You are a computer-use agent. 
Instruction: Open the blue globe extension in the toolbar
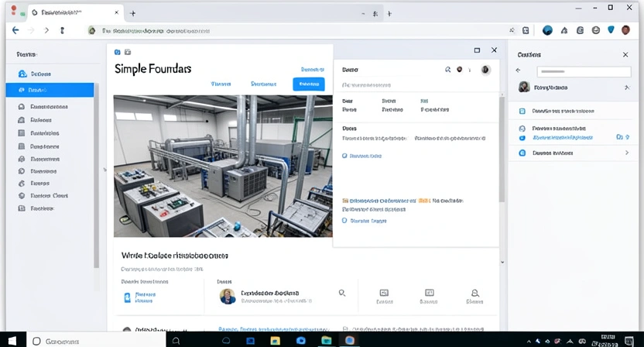(547, 30)
